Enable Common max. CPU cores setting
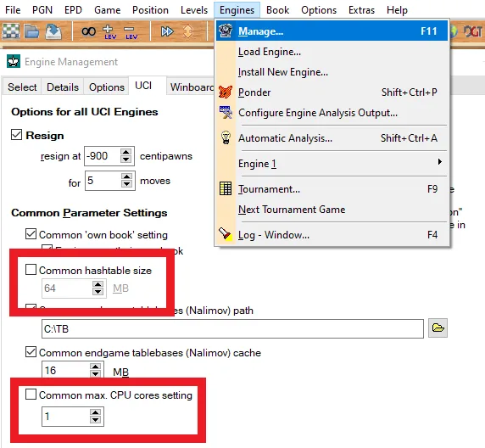Screen dimensions: 485x448 point(31,395)
